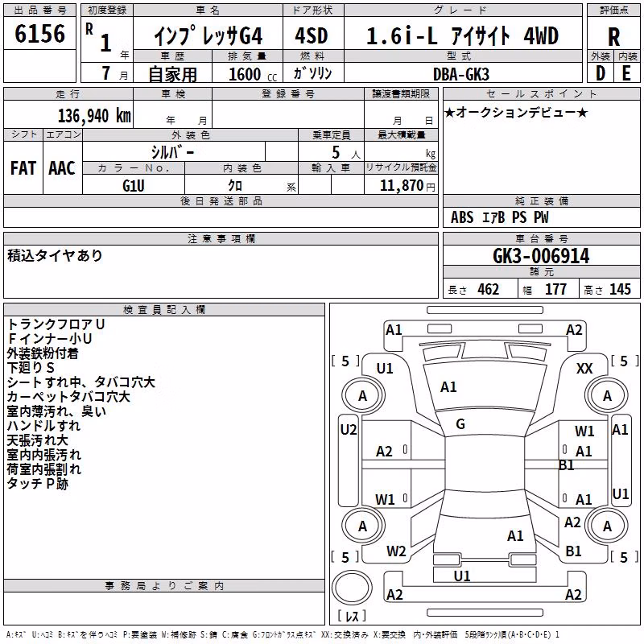Click the inspector note 下廻りS
The width and height of the screenshot is (644, 644).
click(x=31, y=368)
